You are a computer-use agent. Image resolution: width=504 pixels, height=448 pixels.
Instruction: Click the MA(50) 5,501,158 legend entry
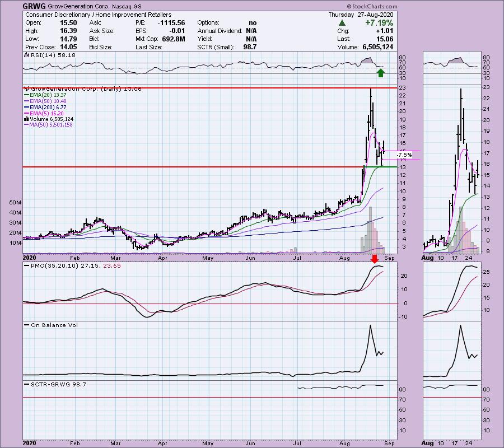[x=49, y=125]
